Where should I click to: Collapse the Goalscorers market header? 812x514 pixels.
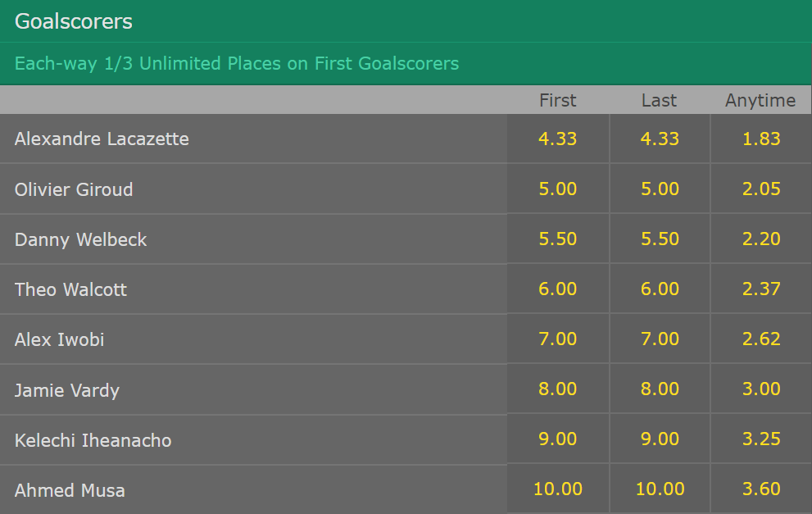[406, 21]
